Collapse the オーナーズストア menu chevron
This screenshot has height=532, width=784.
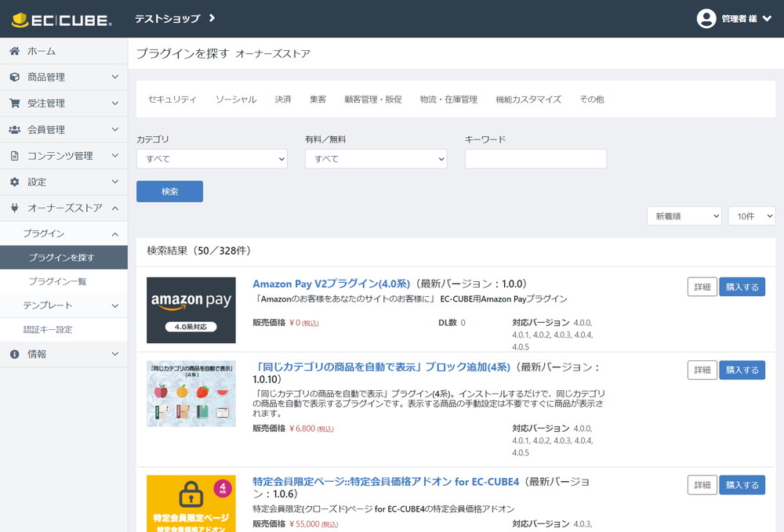point(115,208)
